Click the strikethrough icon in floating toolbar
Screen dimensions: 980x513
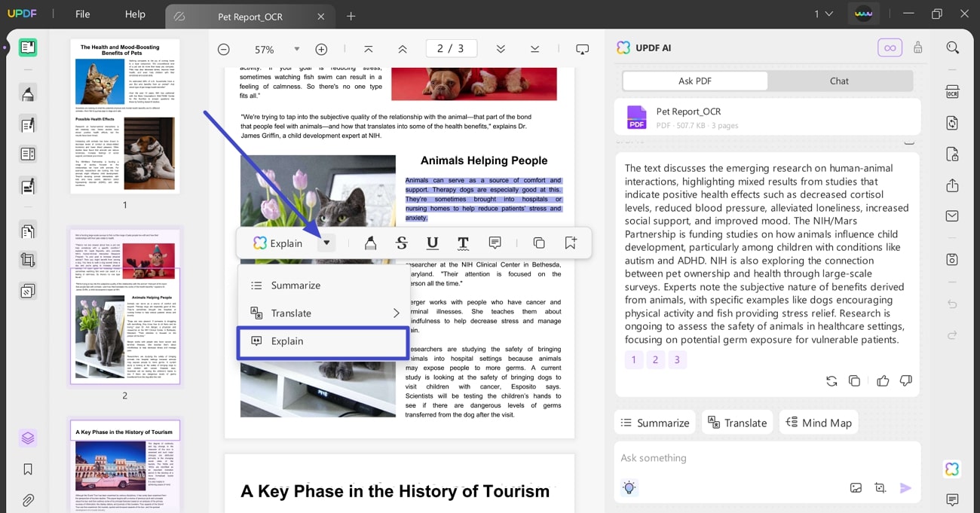tap(402, 243)
